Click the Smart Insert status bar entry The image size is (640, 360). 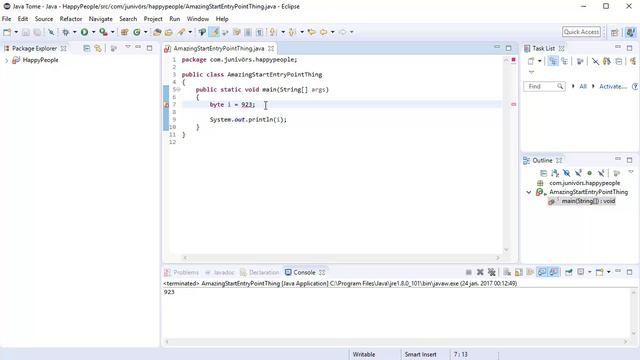[x=420, y=355]
